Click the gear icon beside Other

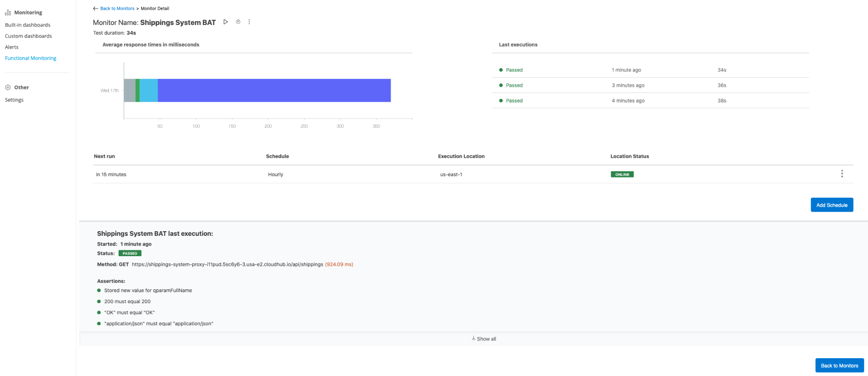(8, 88)
